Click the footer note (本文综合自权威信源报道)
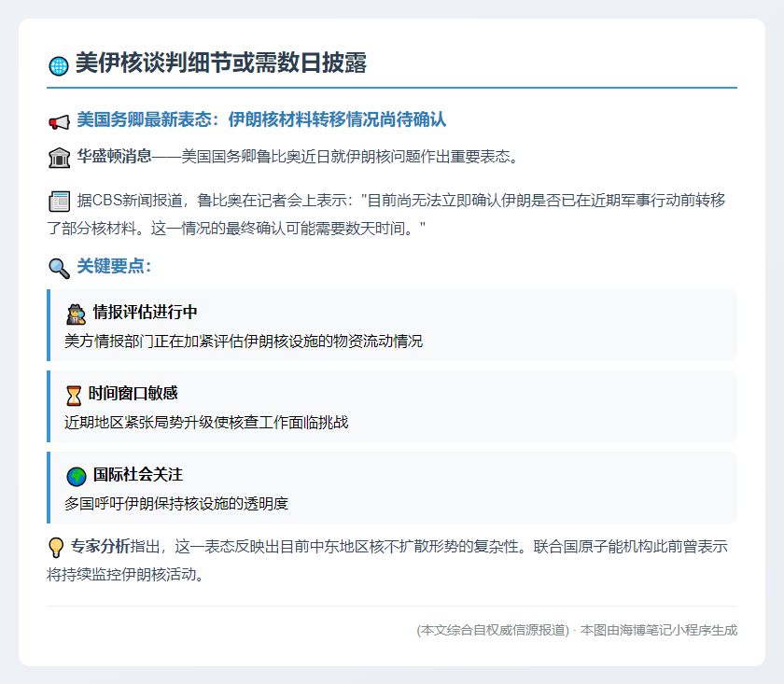Screen dimensions: 784x684 click(493, 630)
